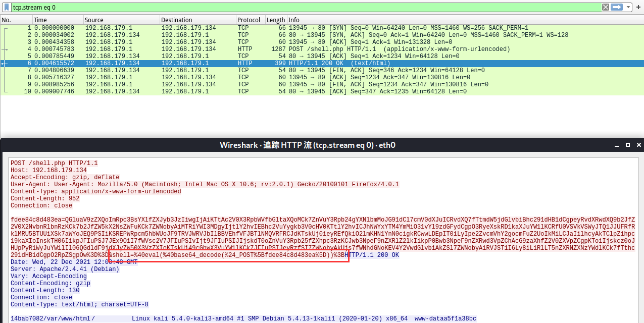Image resolution: width=644 pixels, height=323 pixels.
Task: Sort packets by the Time column header
Action: [58, 20]
